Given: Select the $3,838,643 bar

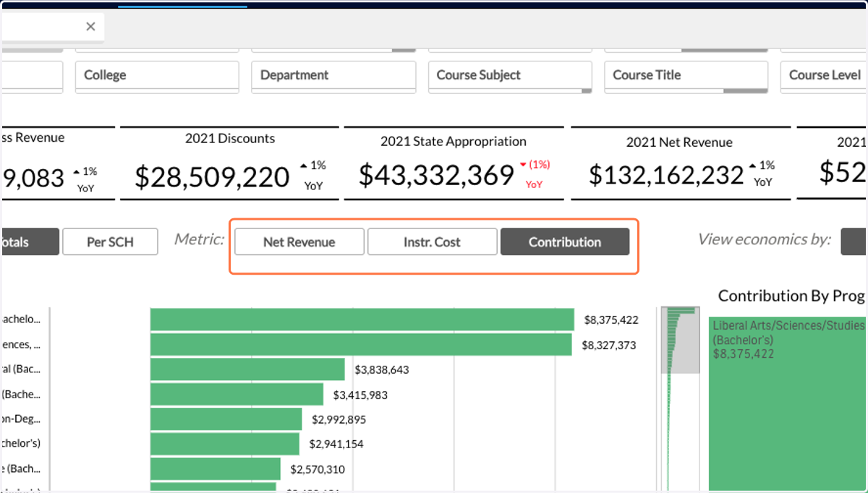Looking at the screenshot, I should (247, 369).
